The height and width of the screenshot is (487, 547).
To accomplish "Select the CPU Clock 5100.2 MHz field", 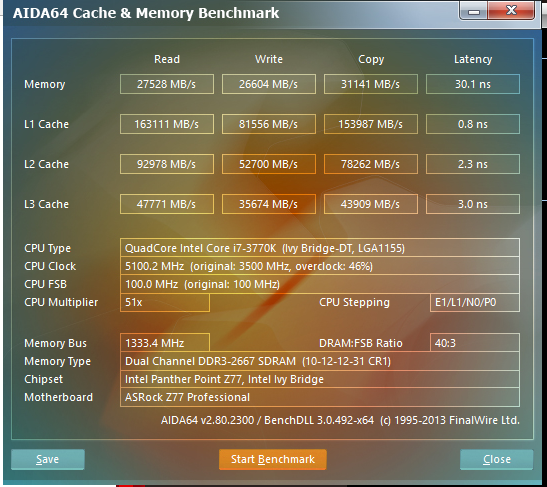I will coord(320,266).
